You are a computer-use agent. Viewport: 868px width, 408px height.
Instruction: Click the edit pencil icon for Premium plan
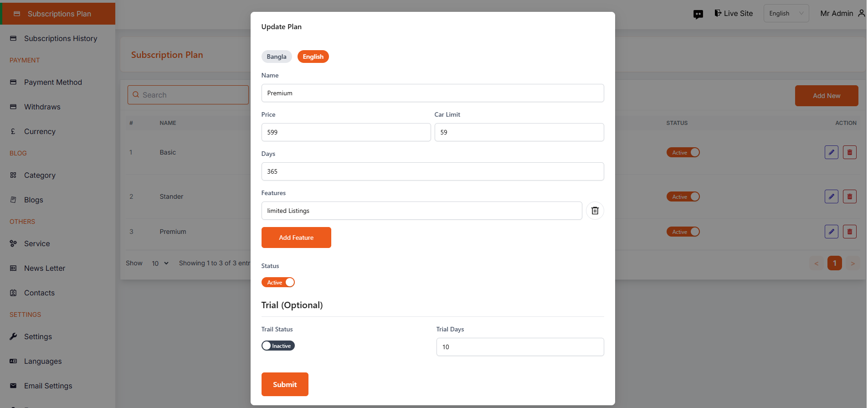831,232
